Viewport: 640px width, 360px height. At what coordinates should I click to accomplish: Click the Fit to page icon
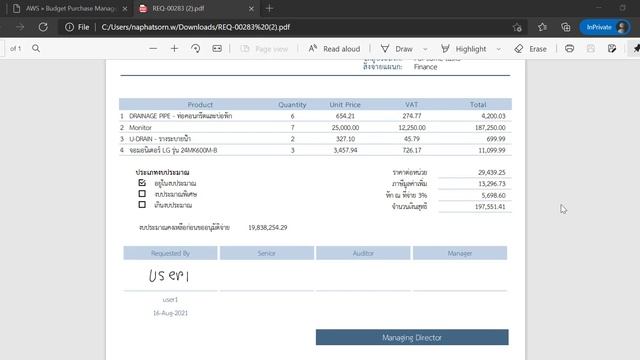point(217,49)
